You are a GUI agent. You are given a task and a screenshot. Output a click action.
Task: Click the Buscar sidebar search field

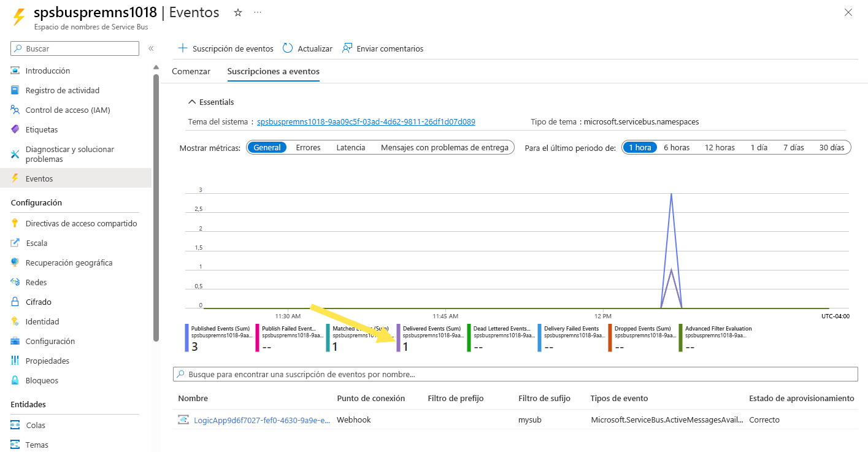click(75, 48)
